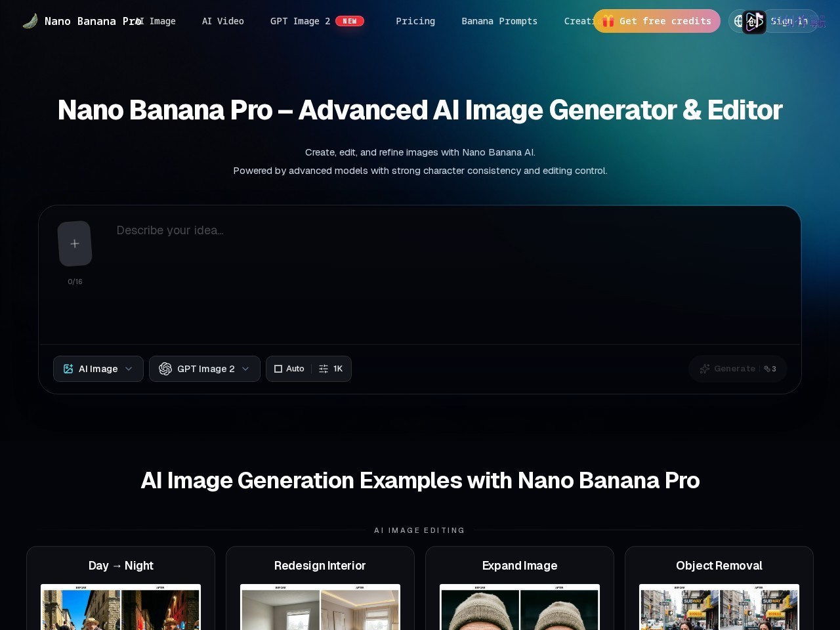The height and width of the screenshot is (630, 840).
Task: Open the 1K resolution settings
Action: click(331, 369)
